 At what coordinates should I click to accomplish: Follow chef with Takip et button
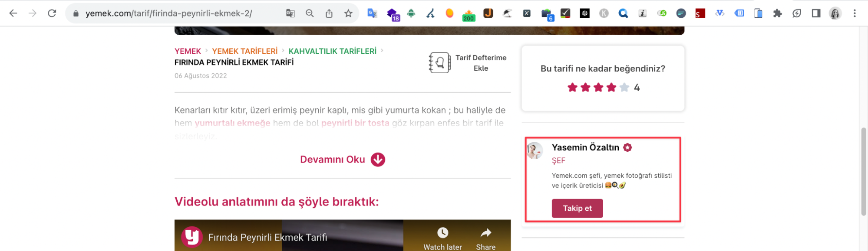point(577,209)
